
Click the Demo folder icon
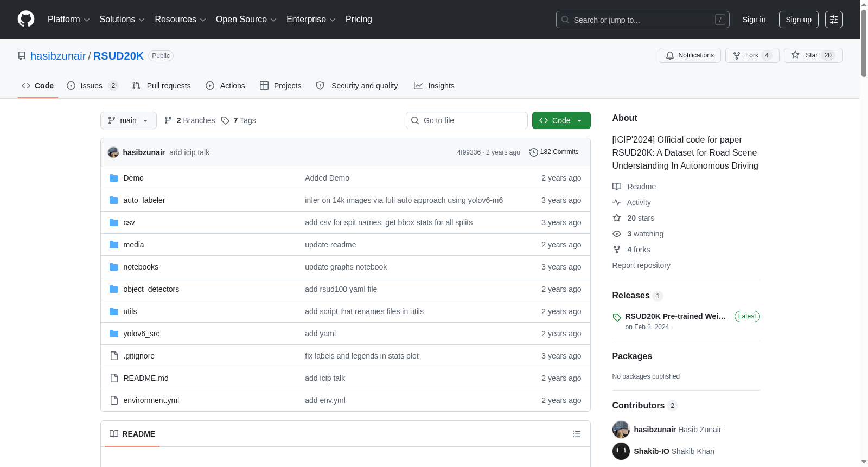coord(114,178)
